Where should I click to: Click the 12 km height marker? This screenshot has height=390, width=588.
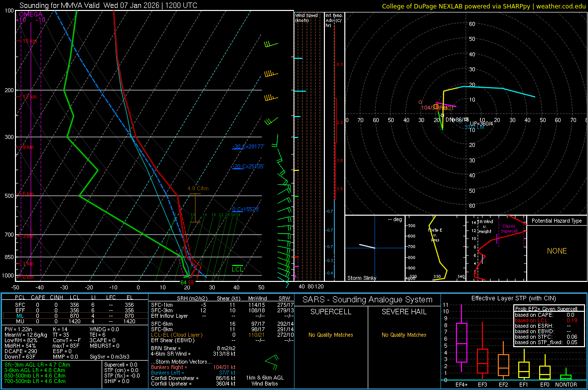[x=29, y=97]
